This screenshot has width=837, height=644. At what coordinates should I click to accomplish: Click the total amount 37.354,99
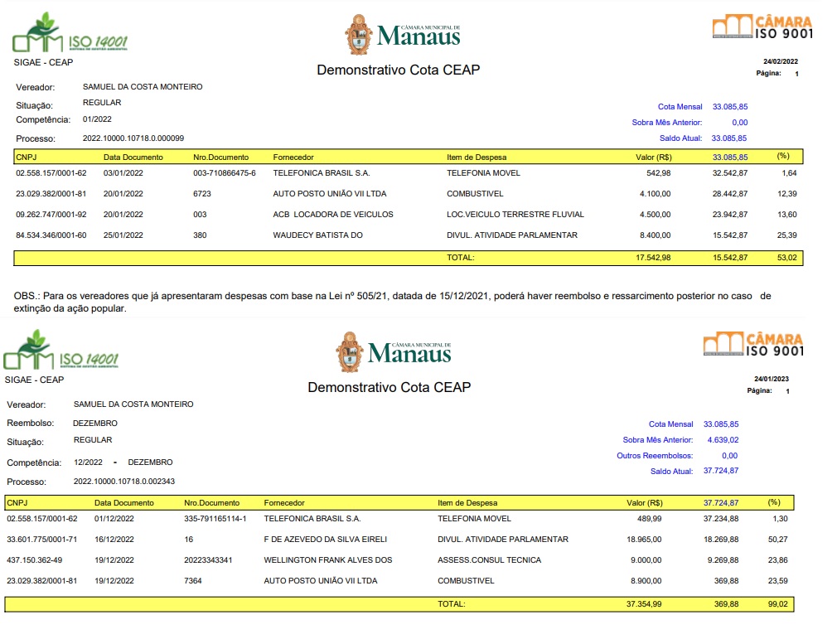[644, 604]
